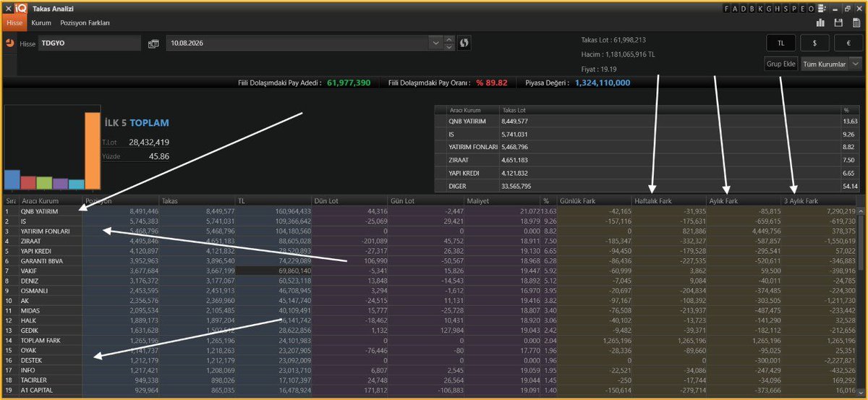Close the panel with the X beside iQ logo

click(x=7, y=9)
